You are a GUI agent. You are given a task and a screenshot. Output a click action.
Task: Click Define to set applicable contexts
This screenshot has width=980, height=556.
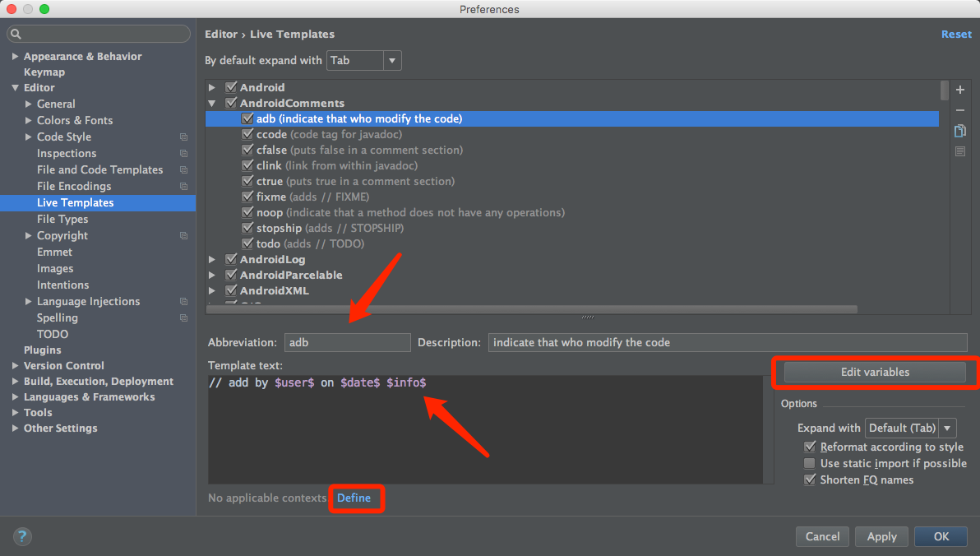point(354,498)
